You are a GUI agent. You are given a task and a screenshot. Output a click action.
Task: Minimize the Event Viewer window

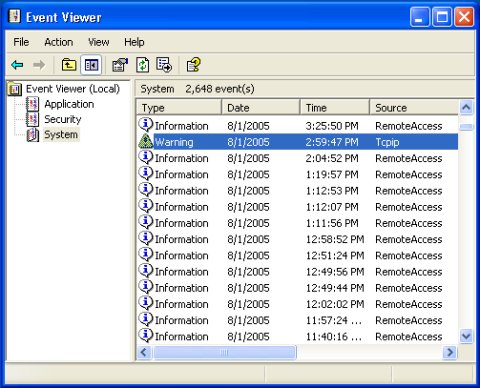[420, 17]
